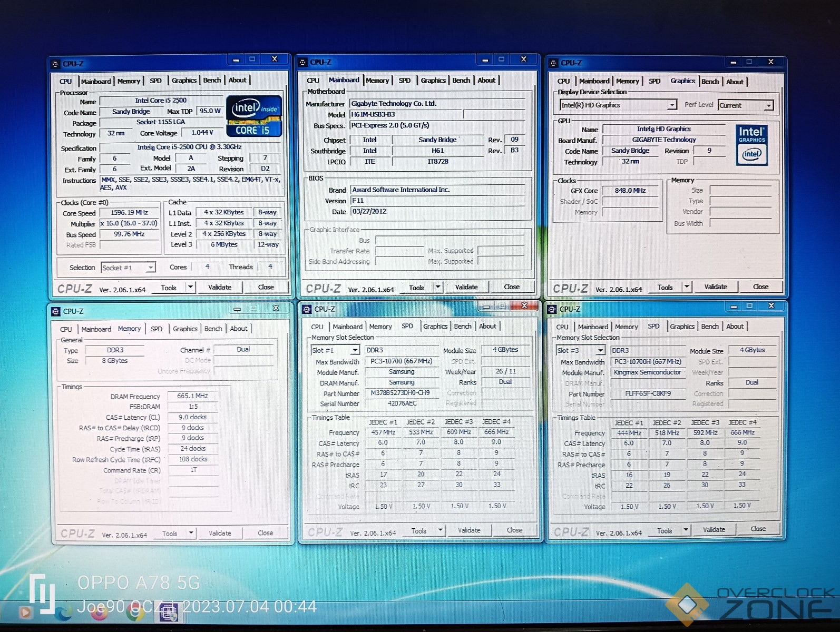Screen dimensions: 840x632
Task: Click the BIOS date 03/27/2012
Action: pyautogui.click(x=437, y=211)
